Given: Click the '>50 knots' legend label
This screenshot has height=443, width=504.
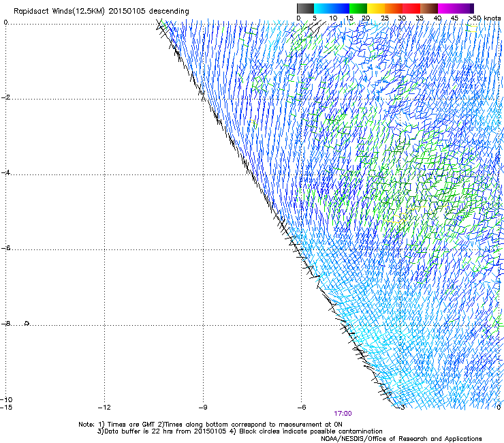Looking at the screenshot, I should coord(485,18).
